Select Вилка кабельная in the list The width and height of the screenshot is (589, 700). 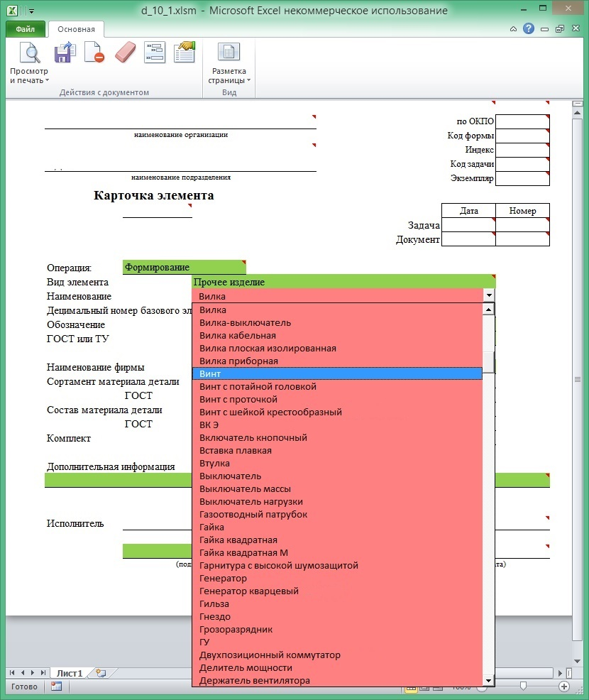pos(337,335)
